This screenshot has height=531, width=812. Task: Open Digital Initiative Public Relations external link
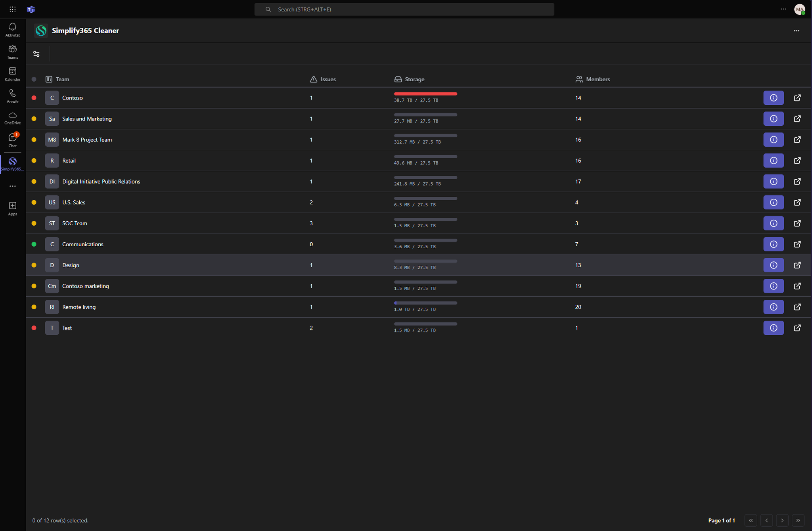797,182
